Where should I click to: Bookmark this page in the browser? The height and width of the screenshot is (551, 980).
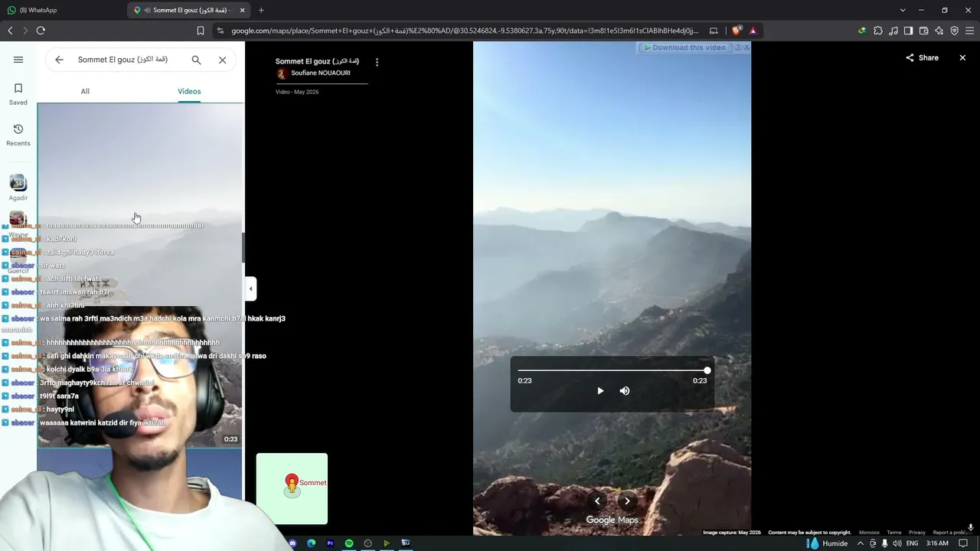(x=201, y=31)
